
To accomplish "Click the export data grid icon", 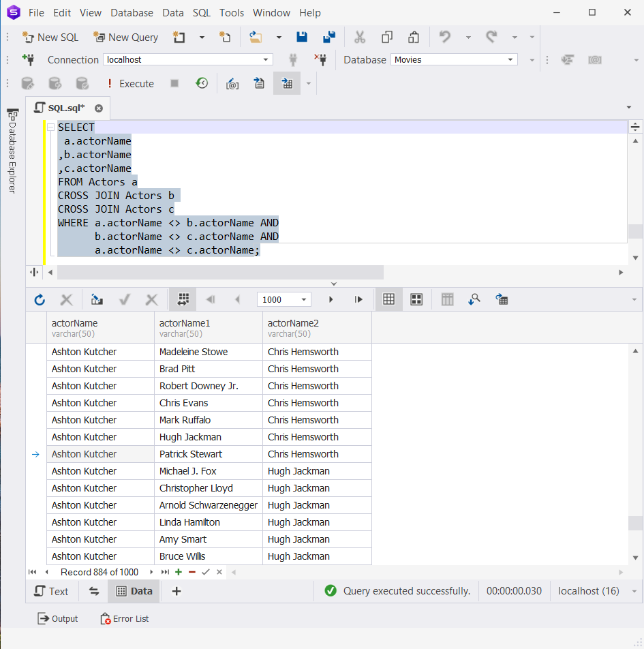I will (501, 300).
